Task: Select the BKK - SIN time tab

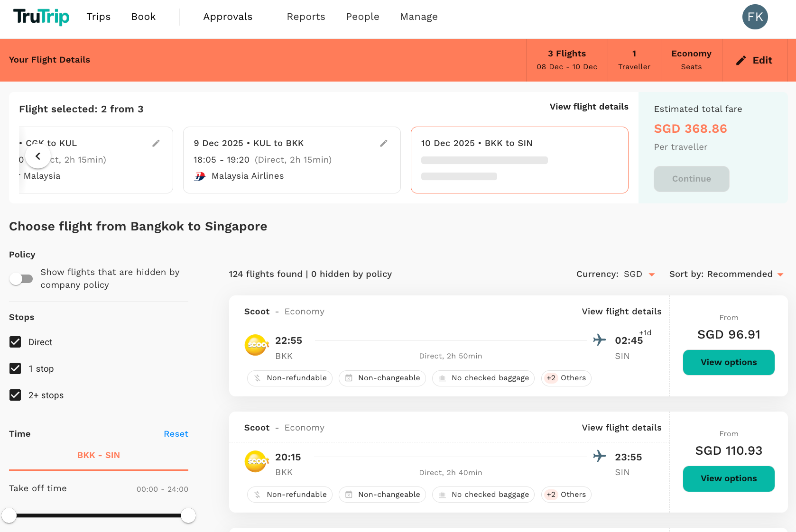Action: tap(99, 455)
